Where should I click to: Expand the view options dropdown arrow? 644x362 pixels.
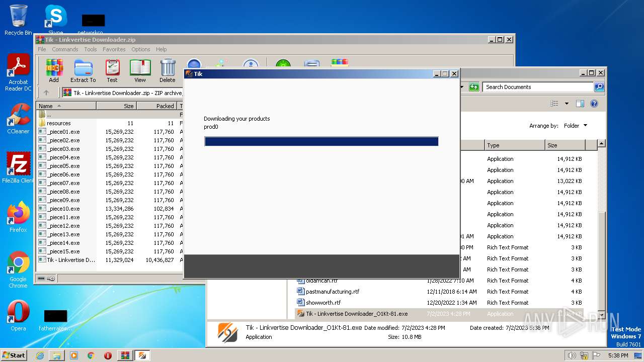coord(567,104)
